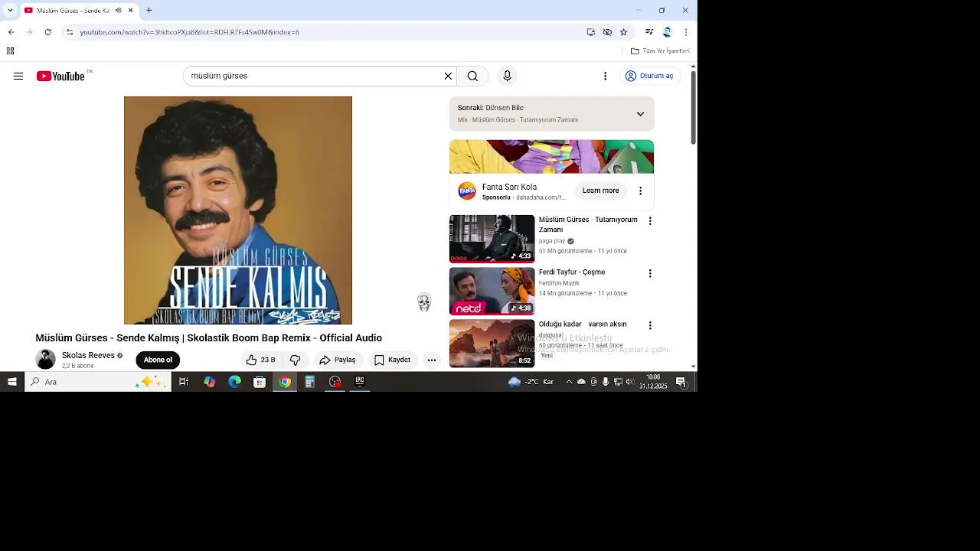This screenshot has height=551, width=980.
Task: Dislike the video with thumbs down
Action: pos(296,360)
